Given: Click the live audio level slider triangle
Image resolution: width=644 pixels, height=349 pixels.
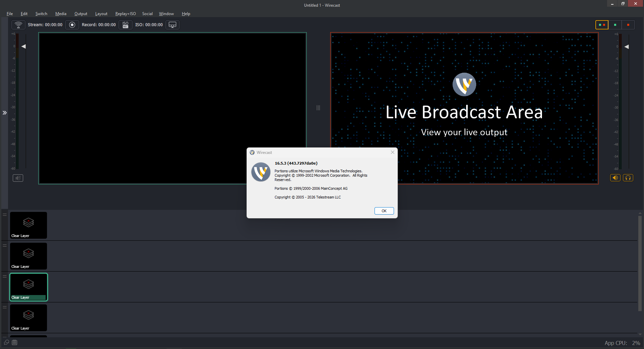Looking at the screenshot, I should pos(627,47).
